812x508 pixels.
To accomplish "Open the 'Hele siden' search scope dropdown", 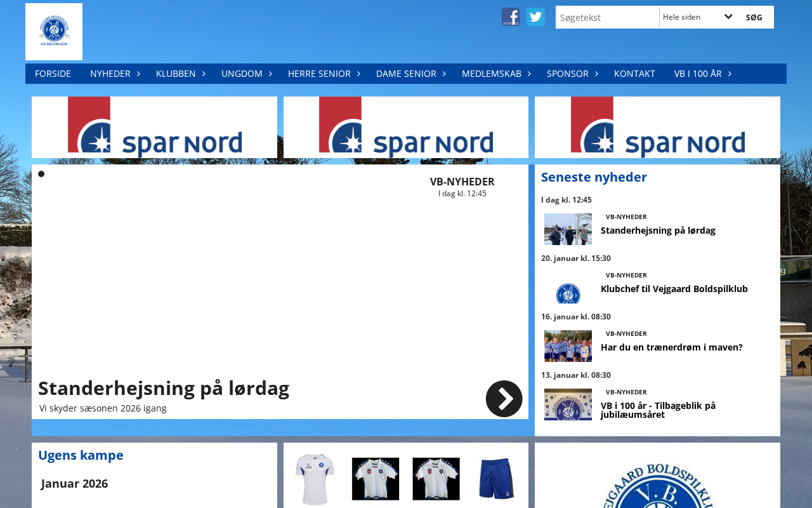I will point(698,17).
